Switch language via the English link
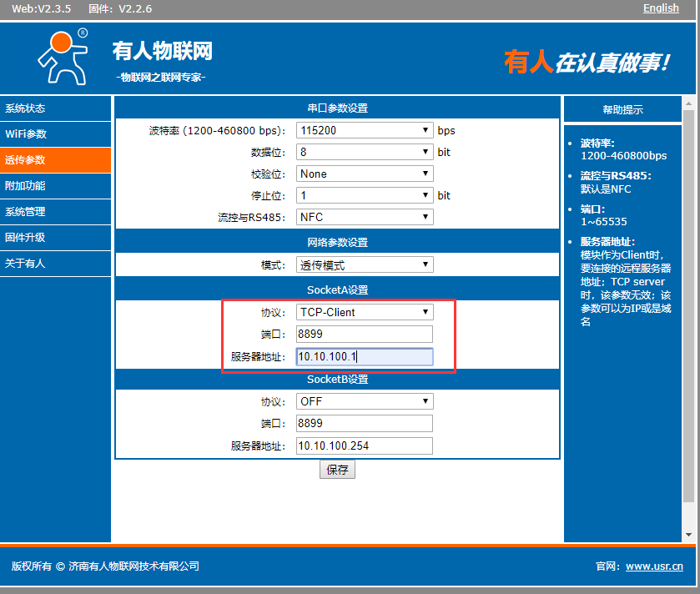The height and width of the screenshot is (594, 700). click(x=661, y=8)
